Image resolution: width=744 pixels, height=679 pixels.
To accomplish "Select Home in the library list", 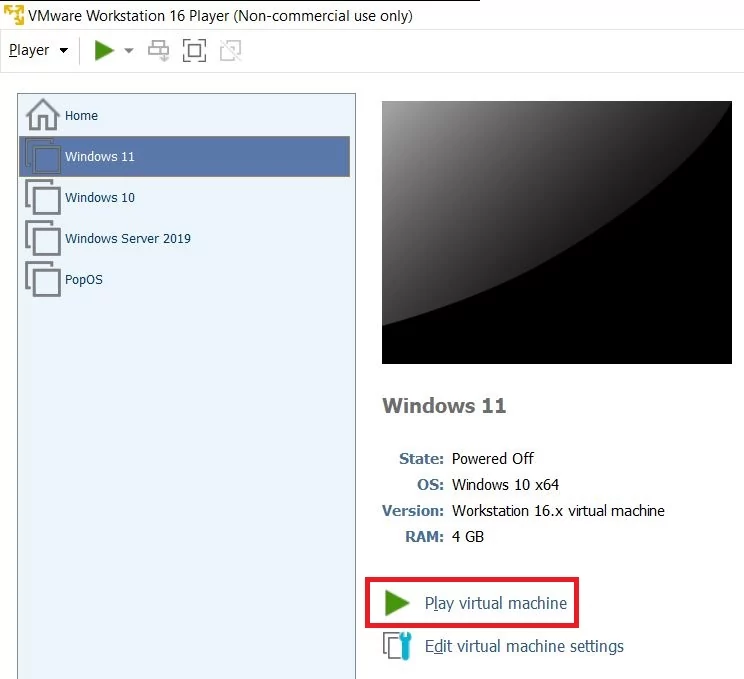I will pos(184,115).
